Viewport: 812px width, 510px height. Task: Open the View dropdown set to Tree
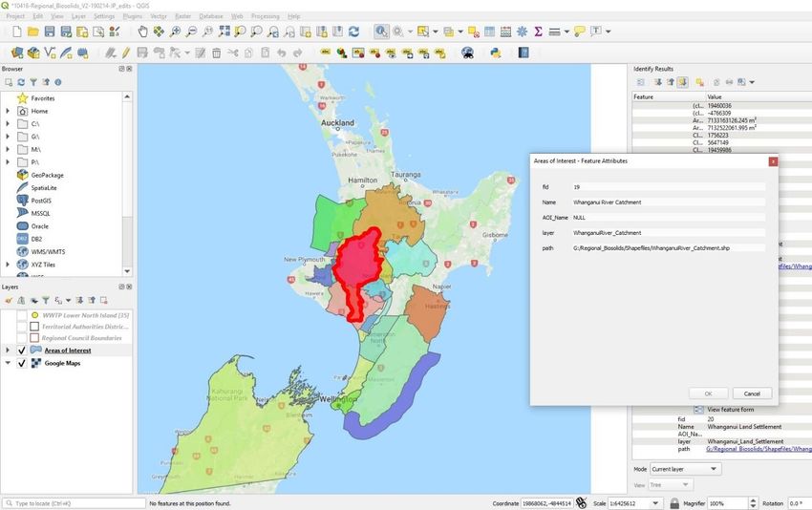pos(672,485)
